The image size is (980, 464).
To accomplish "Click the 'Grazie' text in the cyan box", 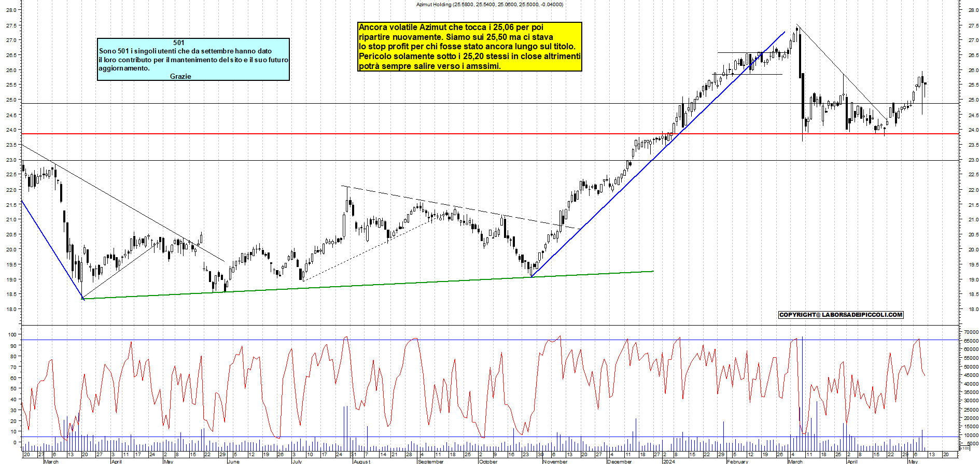I will click(x=180, y=76).
